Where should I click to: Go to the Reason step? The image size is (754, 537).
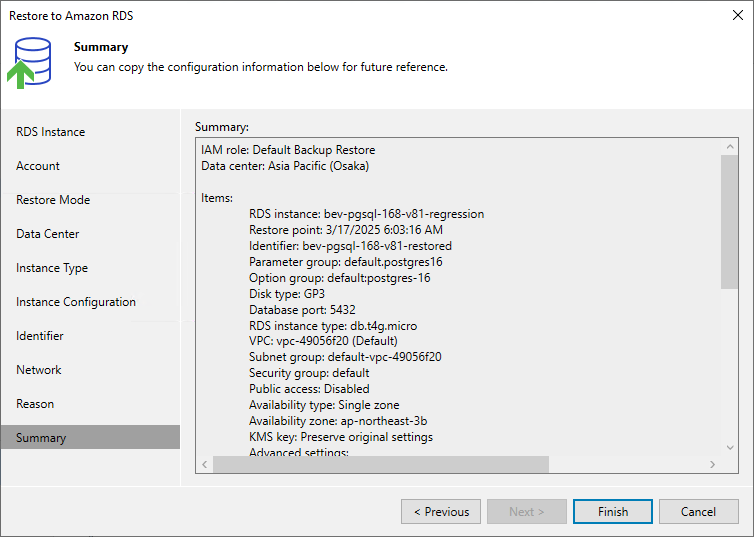click(35, 404)
